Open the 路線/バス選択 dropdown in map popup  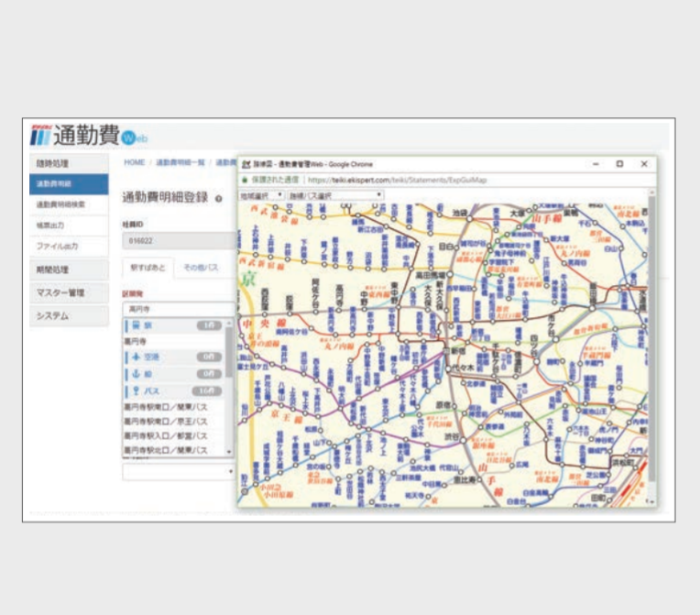[x=334, y=195]
